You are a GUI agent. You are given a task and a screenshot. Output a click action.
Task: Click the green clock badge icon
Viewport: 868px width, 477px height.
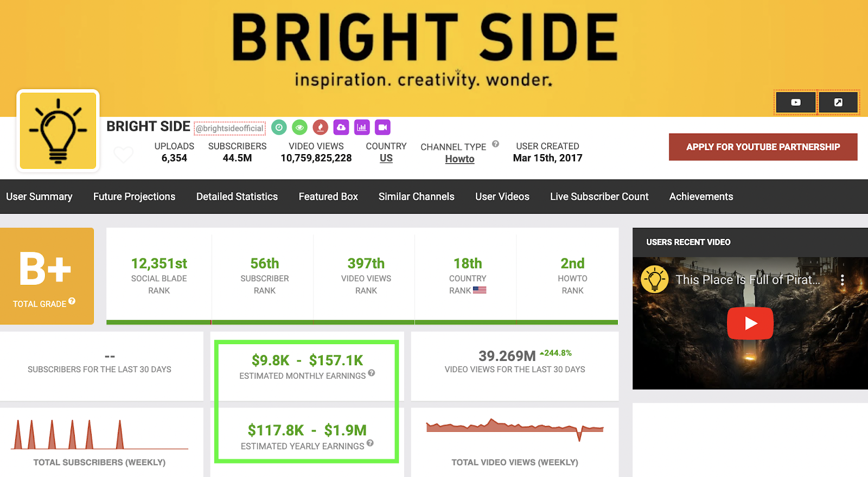coord(279,128)
